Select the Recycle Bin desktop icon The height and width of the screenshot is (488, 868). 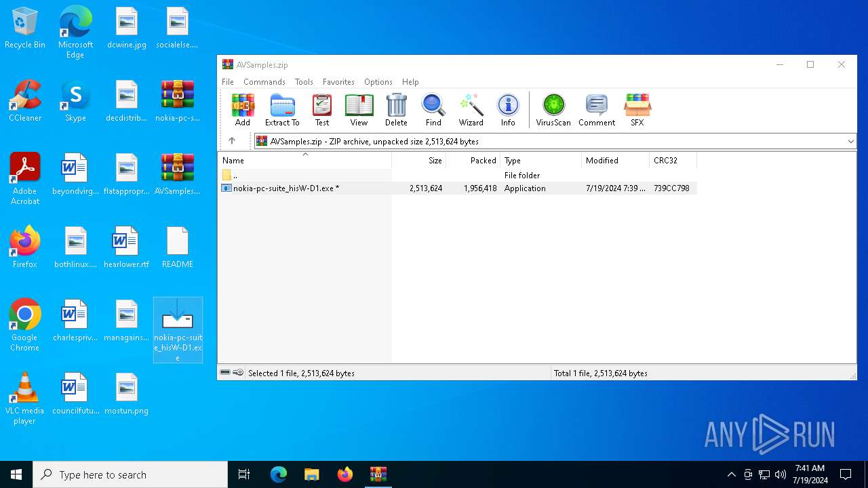pyautogui.click(x=25, y=28)
